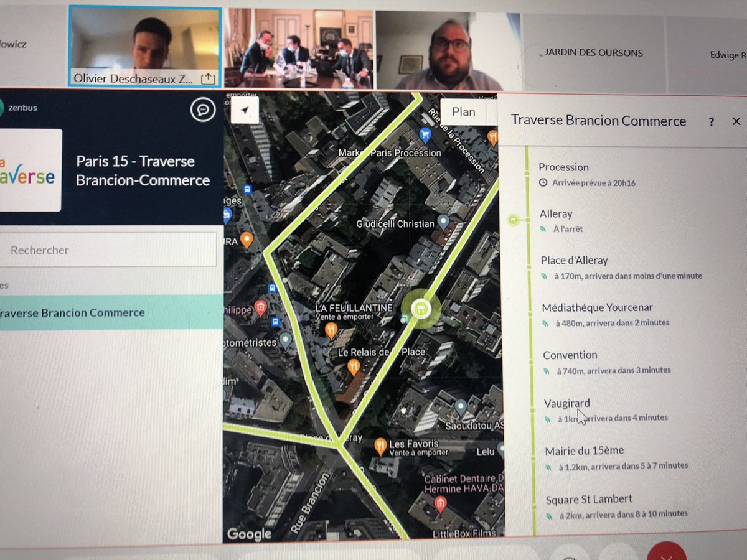Click the Giudicelli Christian blue map pin
Screen dimensions: 747x560
point(443,220)
